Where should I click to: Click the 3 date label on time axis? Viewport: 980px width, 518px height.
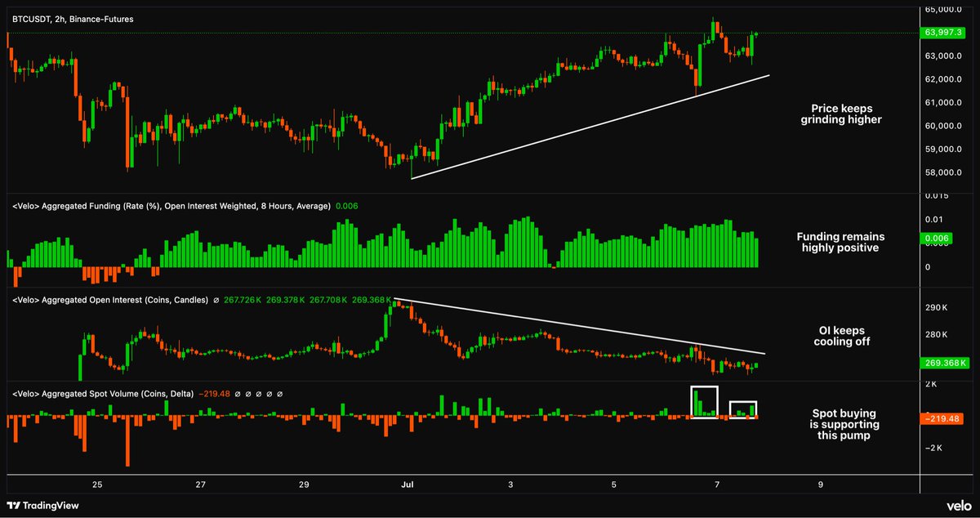pyautogui.click(x=510, y=485)
